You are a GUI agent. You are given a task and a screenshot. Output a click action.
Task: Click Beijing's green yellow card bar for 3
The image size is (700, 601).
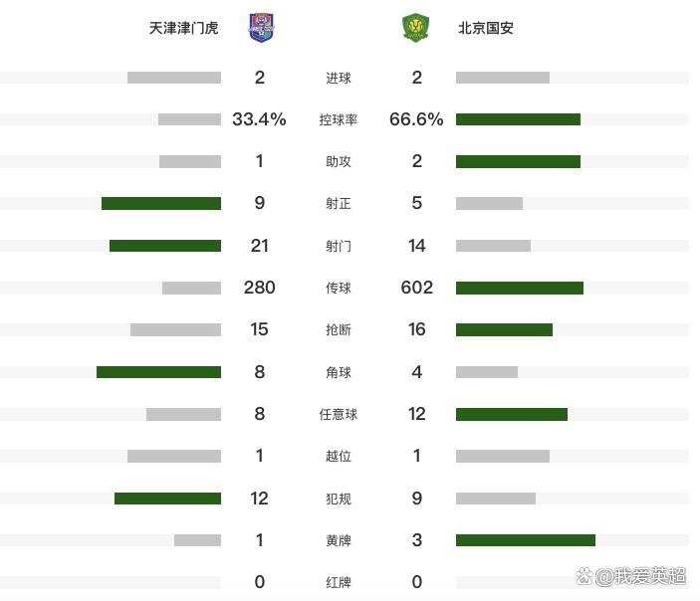pyautogui.click(x=526, y=540)
